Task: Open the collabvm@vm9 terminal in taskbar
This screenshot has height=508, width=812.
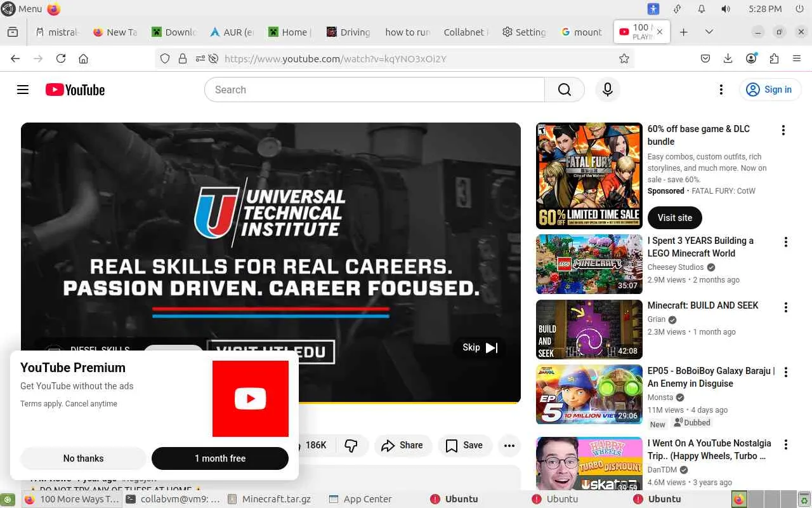Action: (174, 499)
